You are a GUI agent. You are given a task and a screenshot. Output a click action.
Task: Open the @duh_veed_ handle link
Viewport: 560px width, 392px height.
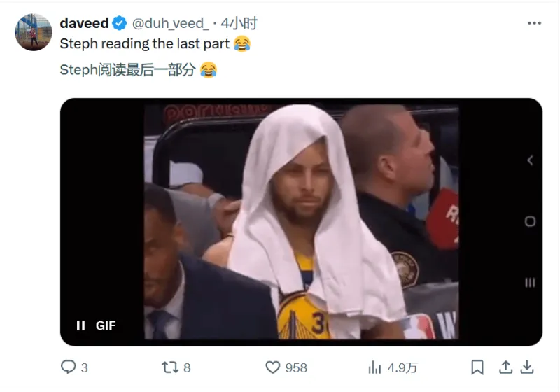(170, 23)
